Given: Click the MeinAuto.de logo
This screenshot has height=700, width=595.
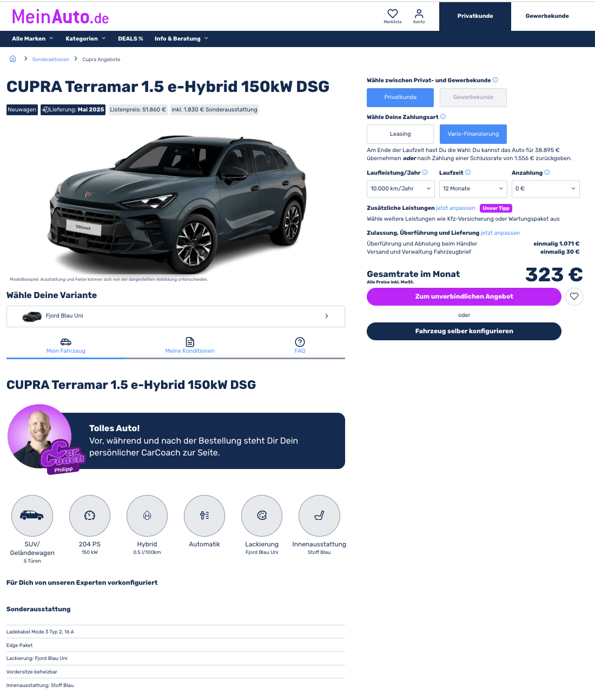Looking at the screenshot, I should [x=61, y=17].
